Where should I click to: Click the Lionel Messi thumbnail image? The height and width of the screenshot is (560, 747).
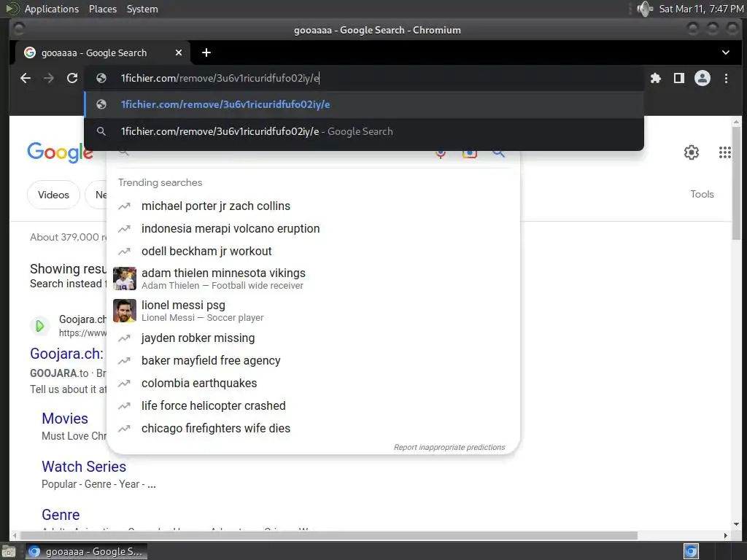tap(124, 311)
